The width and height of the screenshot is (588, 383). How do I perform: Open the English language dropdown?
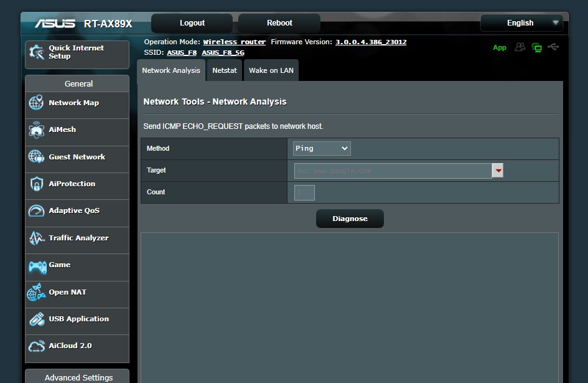click(521, 23)
